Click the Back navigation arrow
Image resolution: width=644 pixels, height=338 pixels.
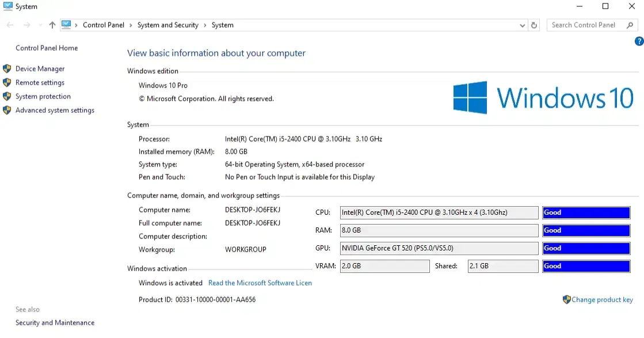point(10,25)
